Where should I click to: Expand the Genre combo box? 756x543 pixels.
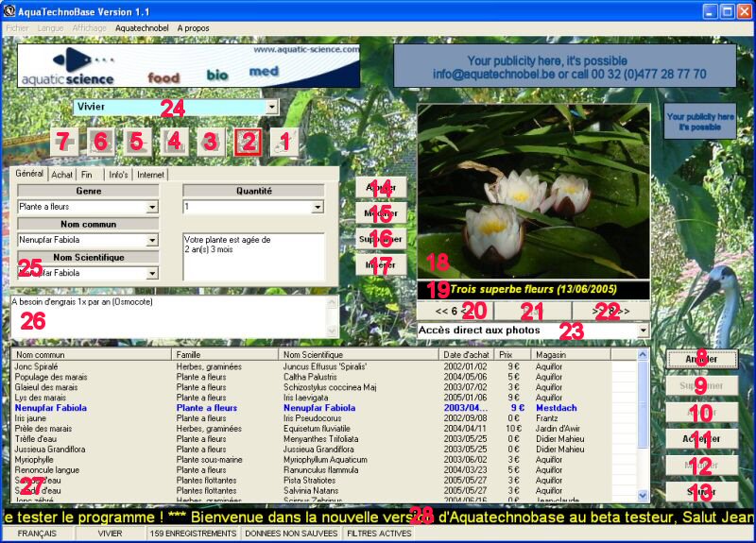pos(152,207)
